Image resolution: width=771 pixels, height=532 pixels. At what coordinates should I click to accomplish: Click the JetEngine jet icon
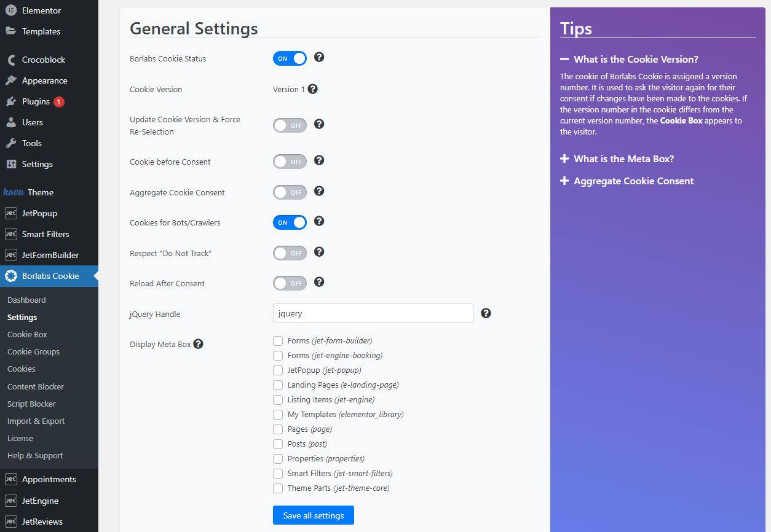[x=10, y=501]
